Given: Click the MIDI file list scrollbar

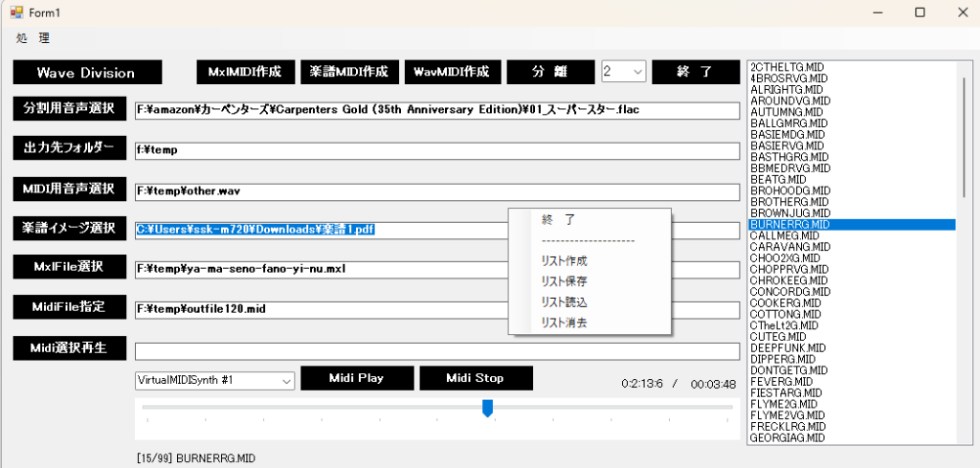Looking at the screenshot, I should pyautogui.click(x=966, y=134).
